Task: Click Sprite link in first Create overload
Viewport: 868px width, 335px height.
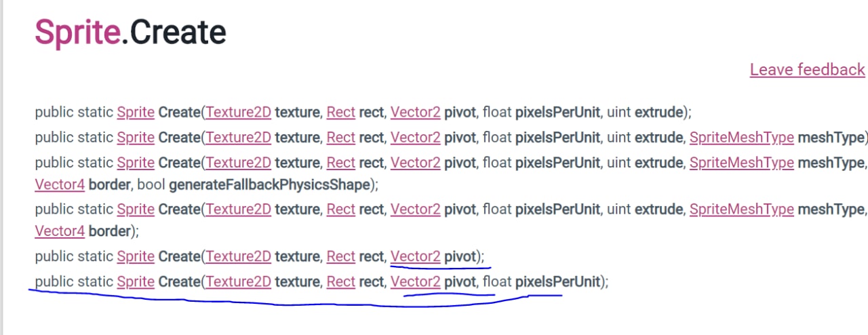Action: (136, 112)
